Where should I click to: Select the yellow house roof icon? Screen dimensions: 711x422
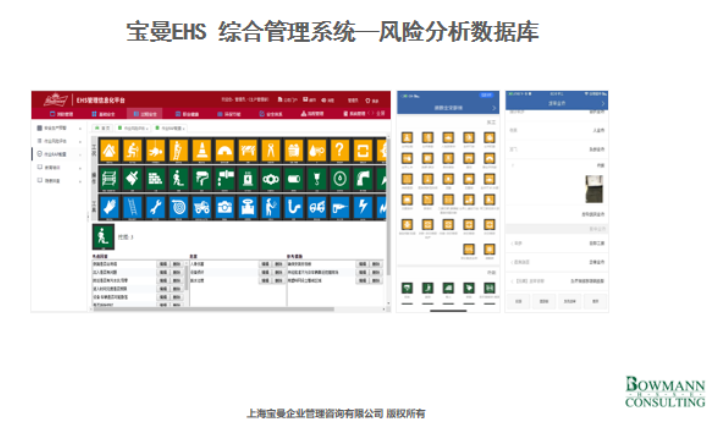[x=109, y=150]
